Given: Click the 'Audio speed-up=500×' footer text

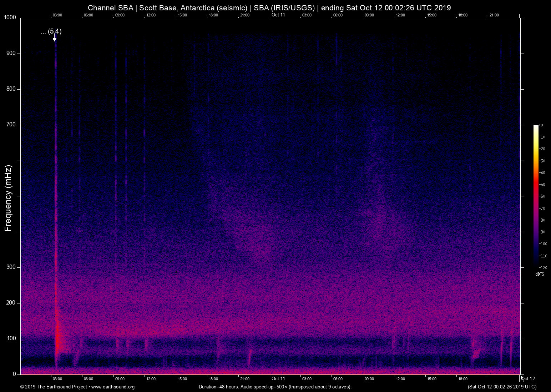Looking at the screenshot, I should tap(263, 387).
